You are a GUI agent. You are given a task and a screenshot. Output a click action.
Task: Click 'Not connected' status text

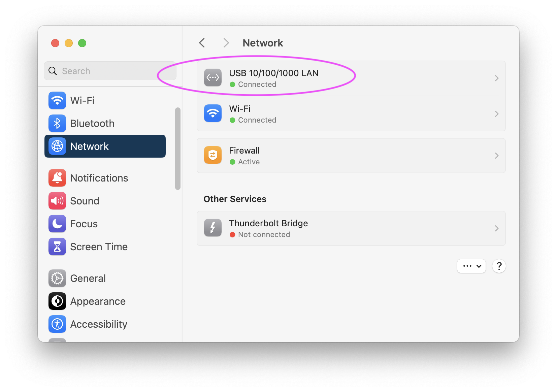264,234
